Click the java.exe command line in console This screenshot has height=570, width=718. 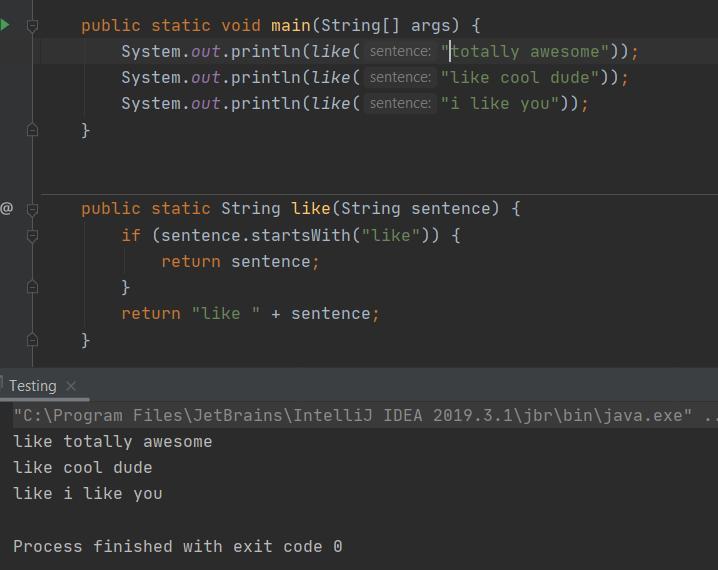pos(365,415)
